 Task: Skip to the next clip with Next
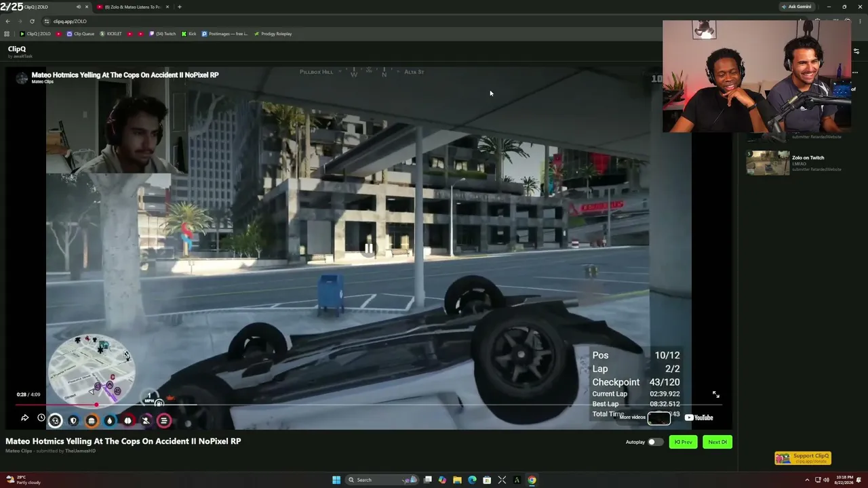pos(717,442)
